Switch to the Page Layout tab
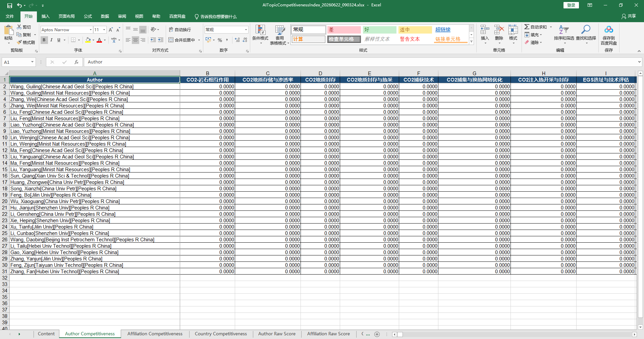 click(x=66, y=16)
